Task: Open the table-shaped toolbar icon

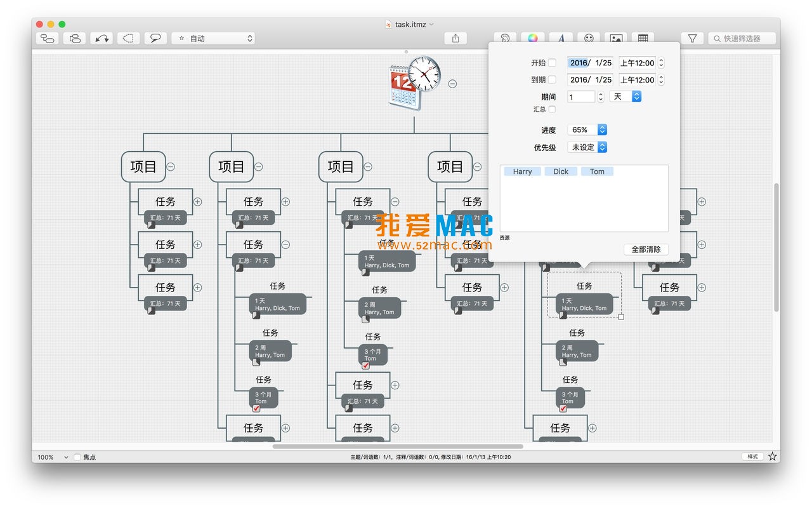Action: point(643,38)
